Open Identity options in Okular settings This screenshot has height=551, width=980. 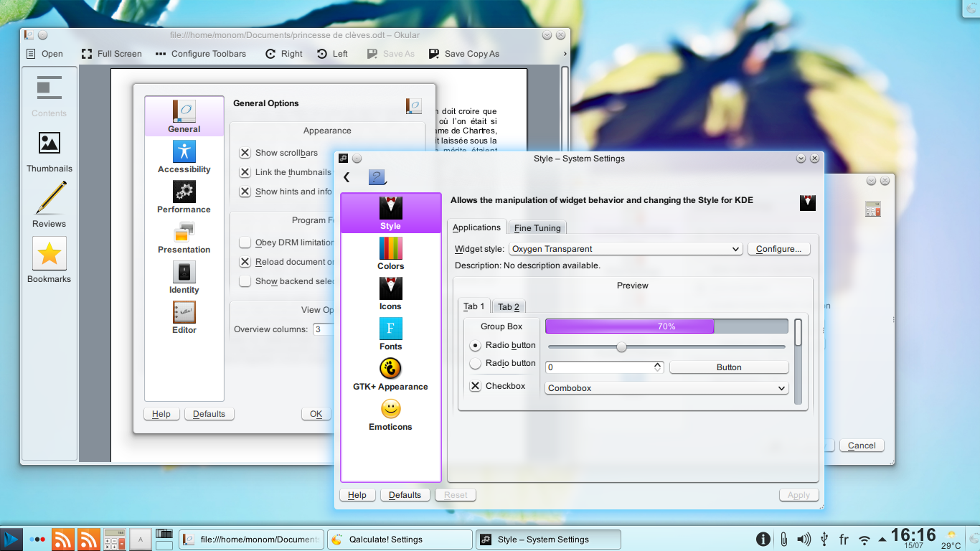[x=184, y=277]
